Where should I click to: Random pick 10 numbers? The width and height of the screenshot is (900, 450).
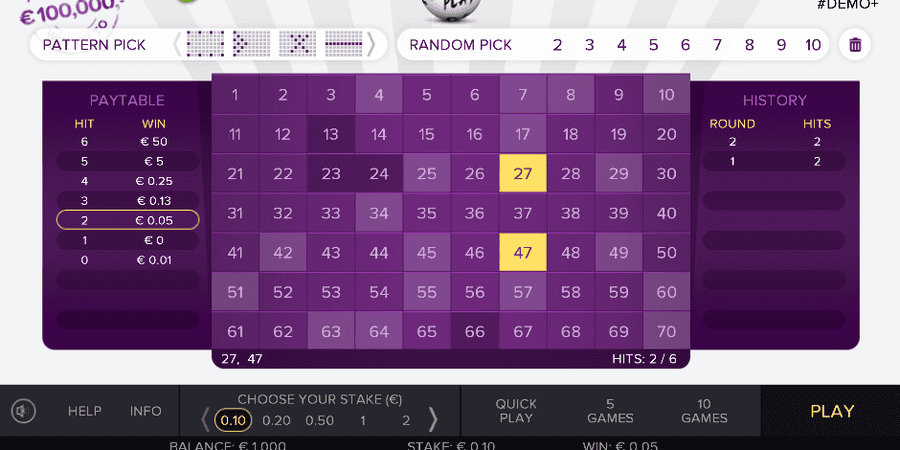813,45
